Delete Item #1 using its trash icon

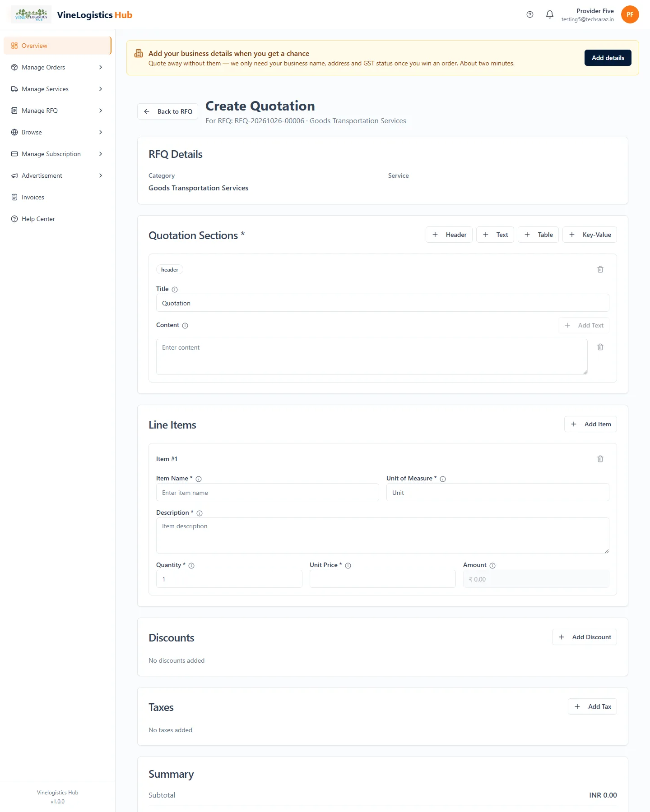[600, 459]
